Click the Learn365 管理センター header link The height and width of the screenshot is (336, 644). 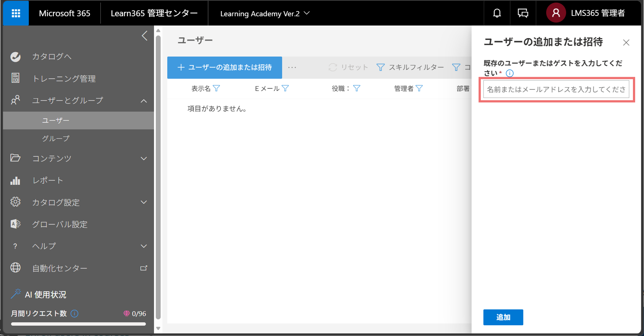click(154, 13)
